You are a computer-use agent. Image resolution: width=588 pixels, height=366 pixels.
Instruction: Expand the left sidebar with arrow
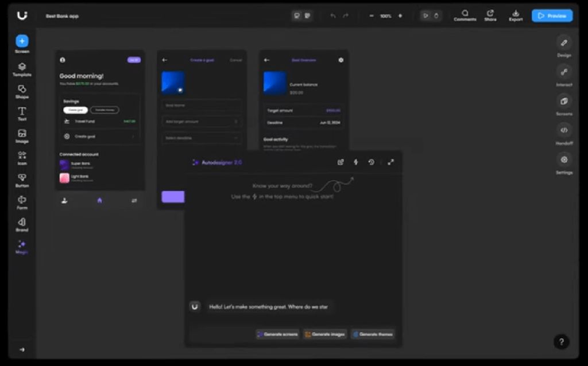(x=22, y=349)
